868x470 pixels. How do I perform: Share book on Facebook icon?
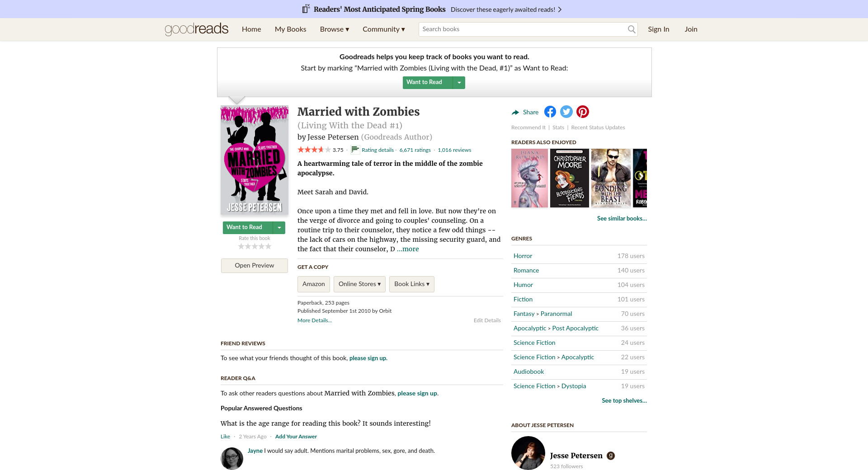(x=550, y=112)
